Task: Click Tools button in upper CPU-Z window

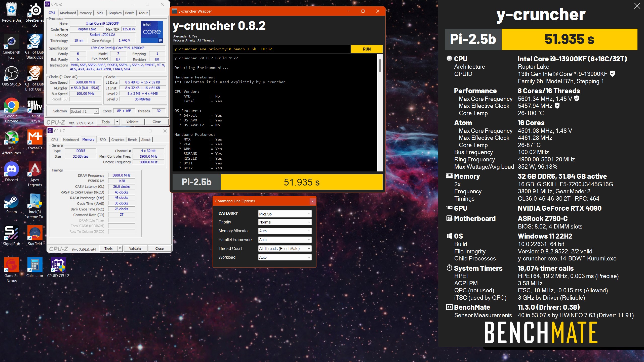Action: (x=106, y=122)
